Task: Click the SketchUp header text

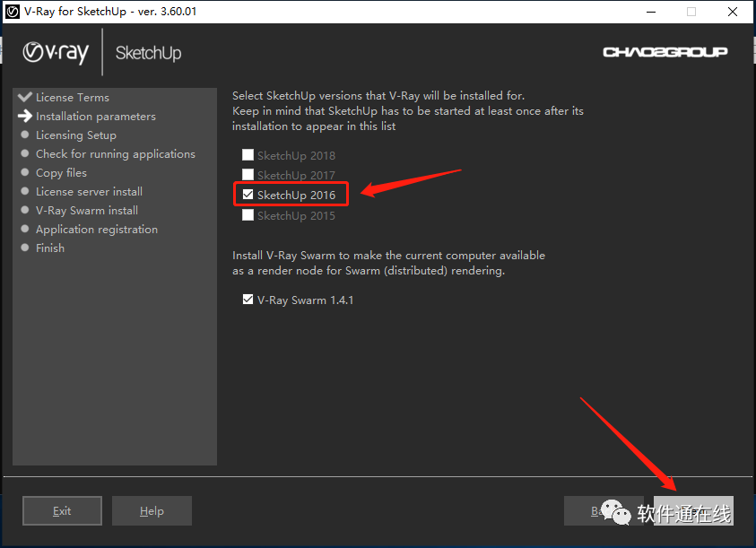Action: [149, 53]
